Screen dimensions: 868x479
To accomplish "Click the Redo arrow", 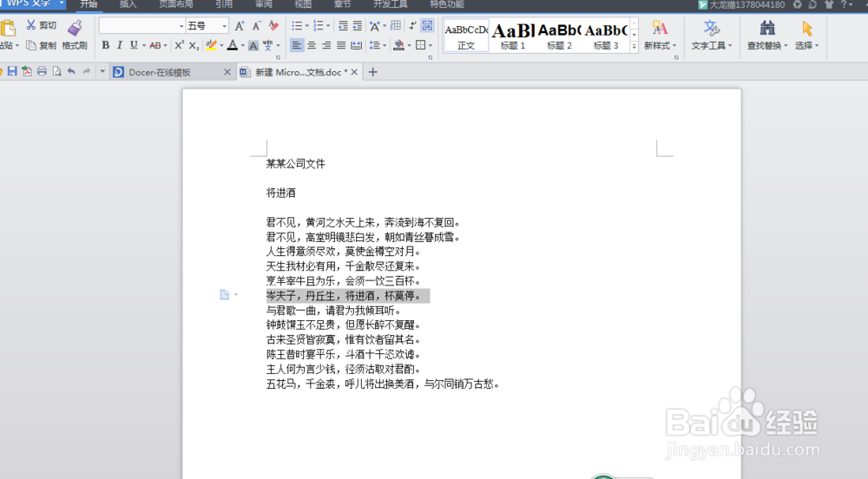I will tap(86, 71).
